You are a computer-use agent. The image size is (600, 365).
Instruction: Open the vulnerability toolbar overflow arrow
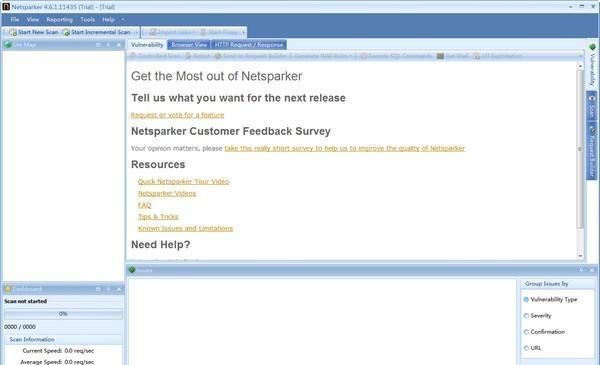point(580,56)
